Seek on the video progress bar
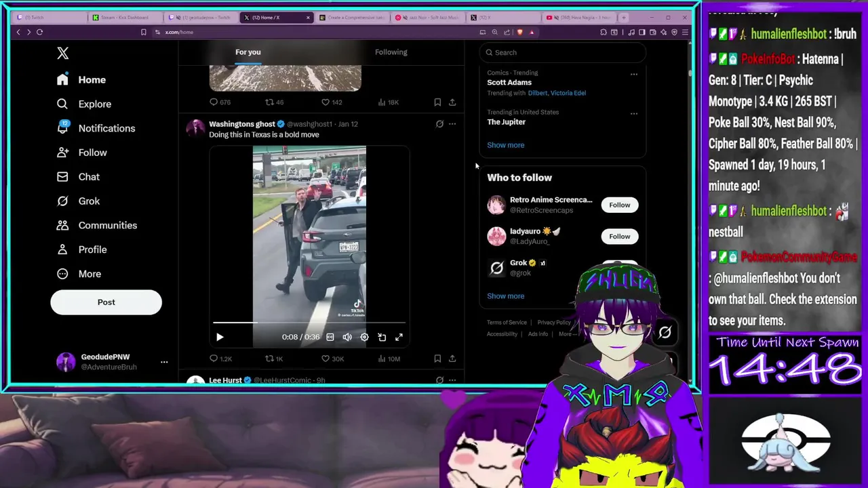Screen dimensions: 868x488 coord(309,323)
